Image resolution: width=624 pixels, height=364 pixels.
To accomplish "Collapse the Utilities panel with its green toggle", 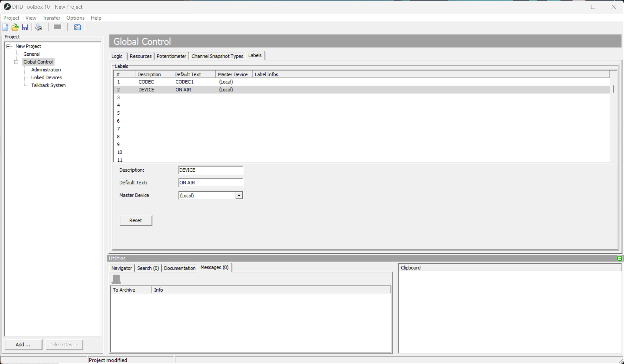I will [620, 258].
